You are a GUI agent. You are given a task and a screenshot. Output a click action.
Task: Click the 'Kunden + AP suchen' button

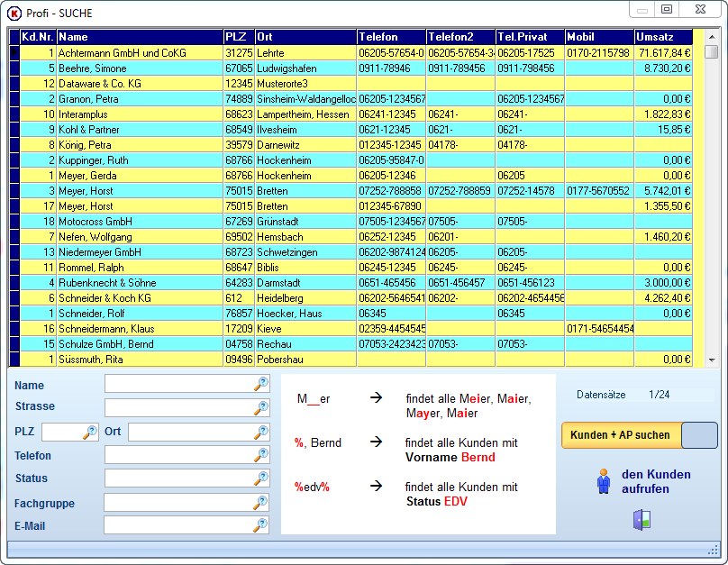621,435
